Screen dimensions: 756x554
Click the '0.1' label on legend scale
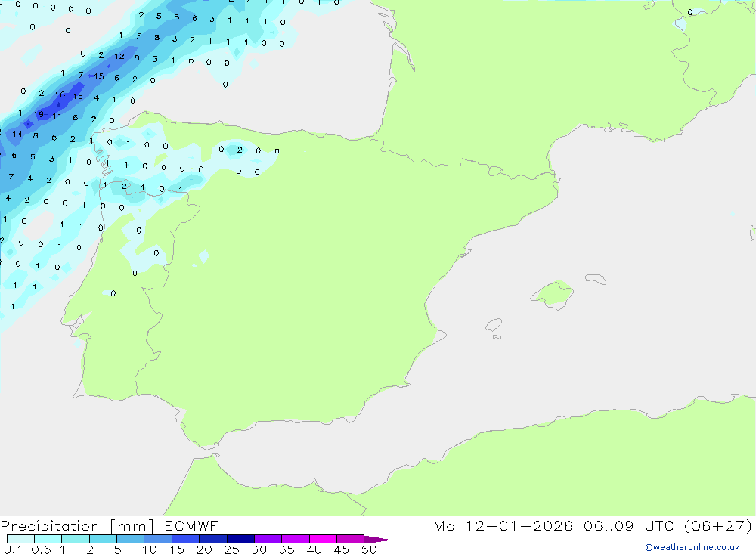[x=13, y=549]
